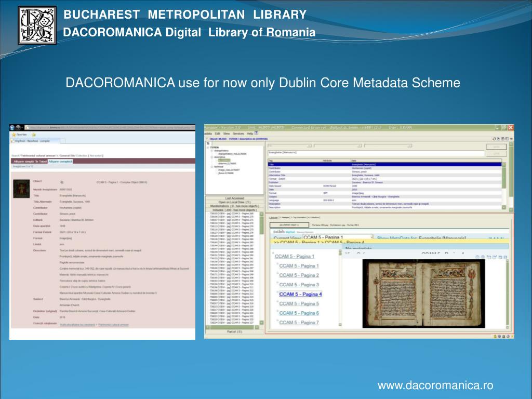
Task: Select the Publisher metadata row
Action: (385, 182)
